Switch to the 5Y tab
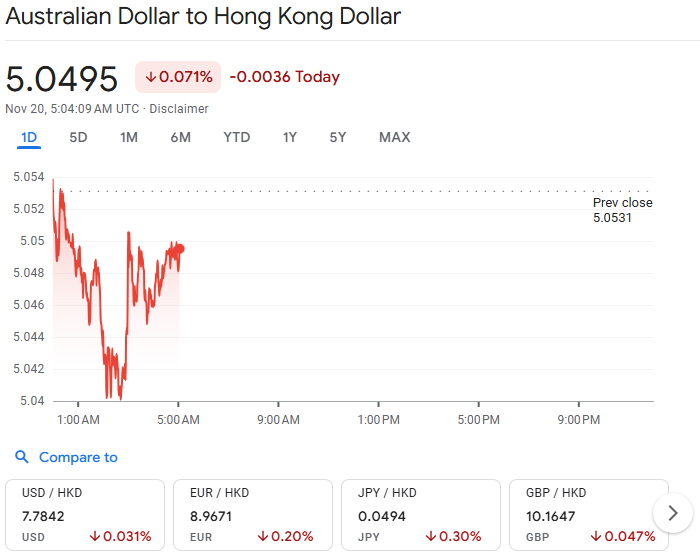This screenshot has height=560, width=700. click(338, 137)
